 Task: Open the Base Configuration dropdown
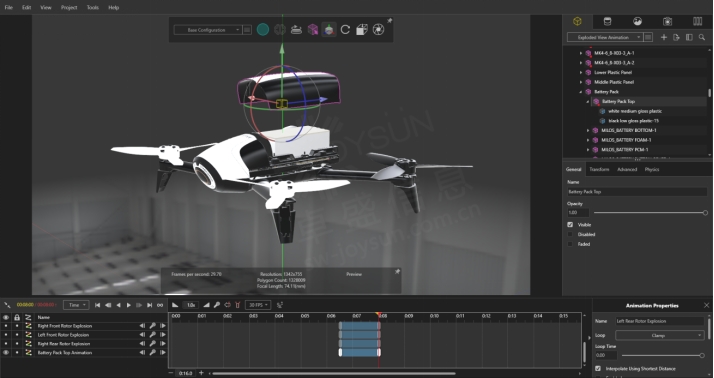[x=207, y=30]
